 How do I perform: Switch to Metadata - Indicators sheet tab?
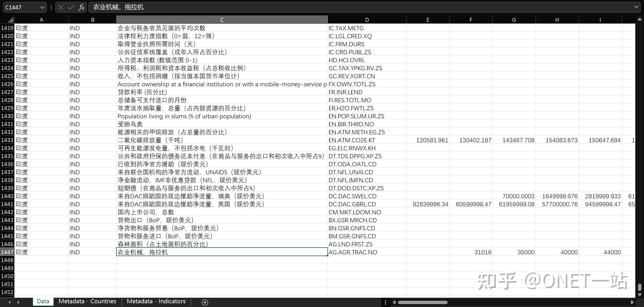point(156,301)
